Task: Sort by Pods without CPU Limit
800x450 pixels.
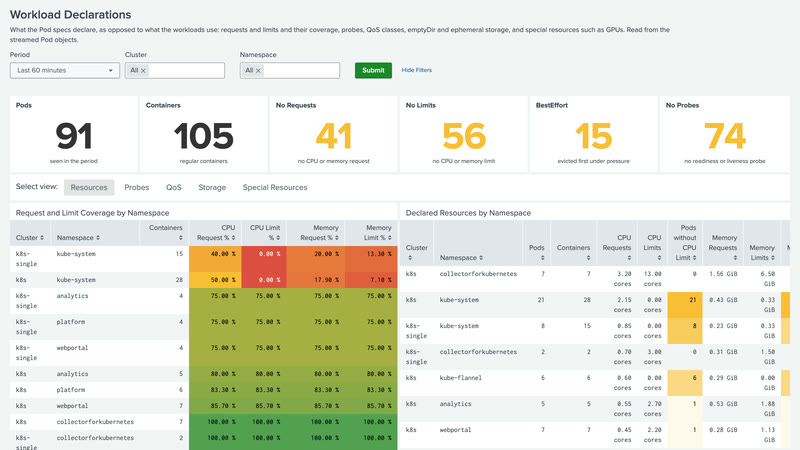Action: pyautogui.click(x=685, y=243)
